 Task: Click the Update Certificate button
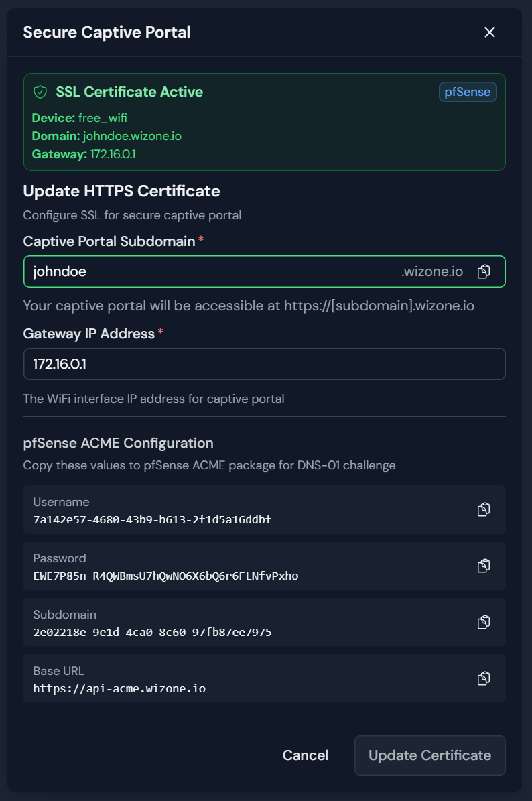click(429, 755)
